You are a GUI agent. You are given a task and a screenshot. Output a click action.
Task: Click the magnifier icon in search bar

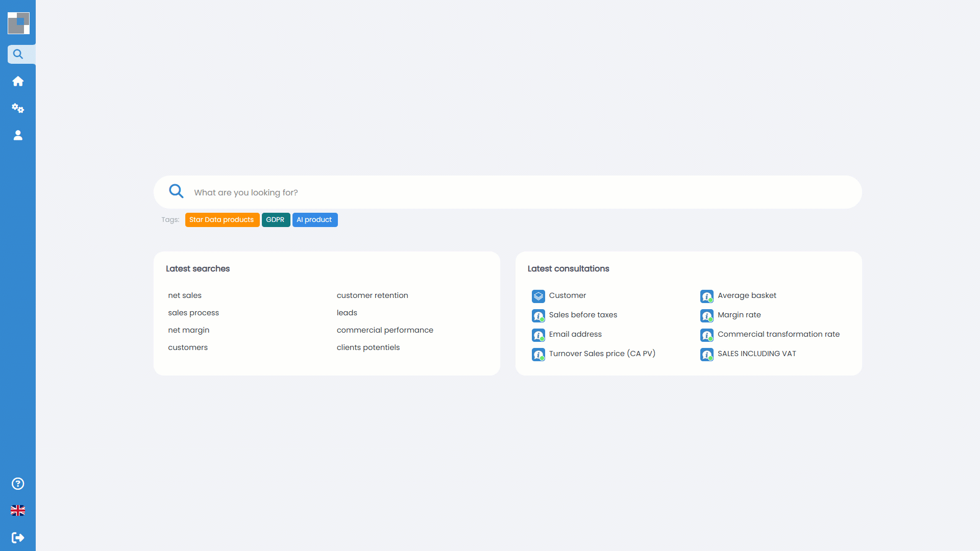[x=176, y=192]
